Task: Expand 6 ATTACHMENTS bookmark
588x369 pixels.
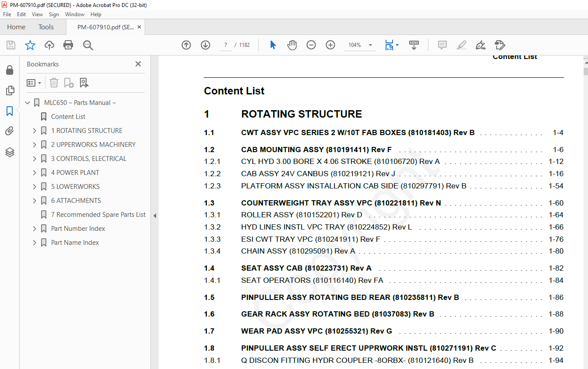Action: coord(35,201)
